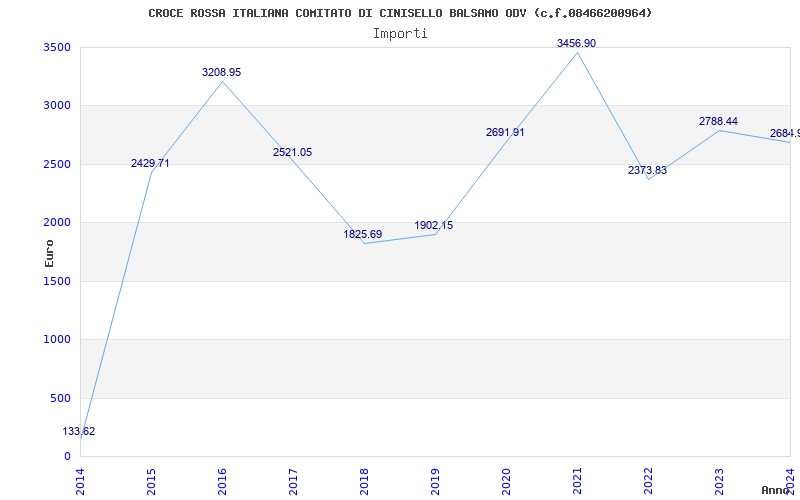
Task: Click the y-axis value 0
Action: coord(68,456)
